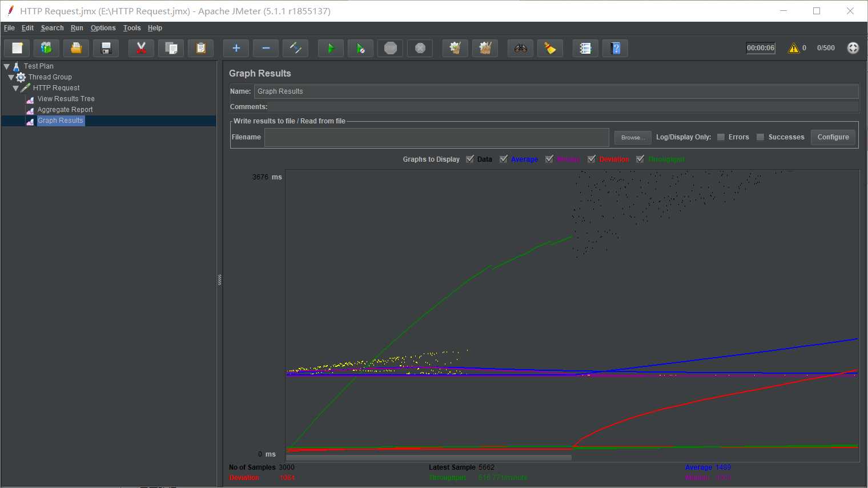Click the Clear results broom icon
868x488 pixels.
tap(456, 48)
